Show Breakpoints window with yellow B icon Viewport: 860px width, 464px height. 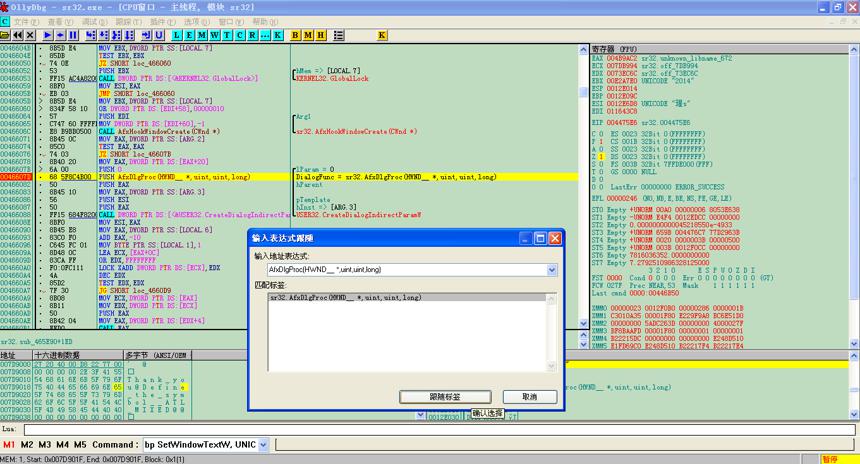[295, 35]
